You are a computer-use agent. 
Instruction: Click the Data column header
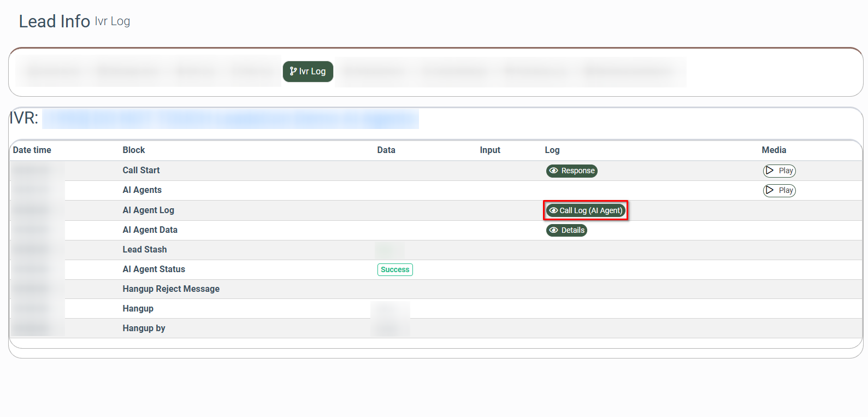[386, 150]
